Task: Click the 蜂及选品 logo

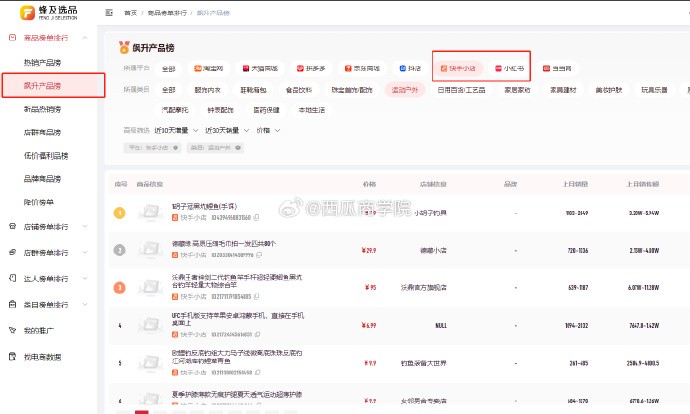Action: pos(49,13)
